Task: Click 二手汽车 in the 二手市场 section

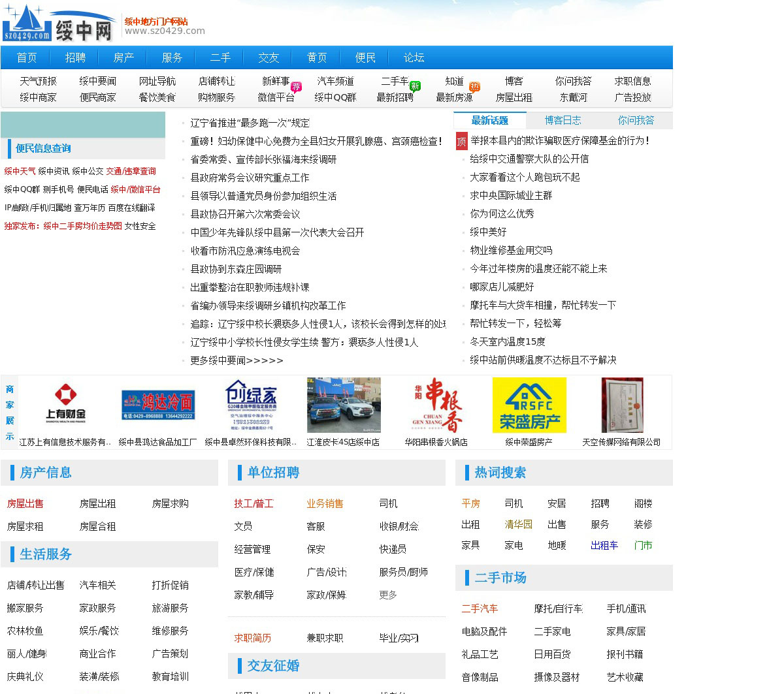Action: pyautogui.click(x=480, y=608)
